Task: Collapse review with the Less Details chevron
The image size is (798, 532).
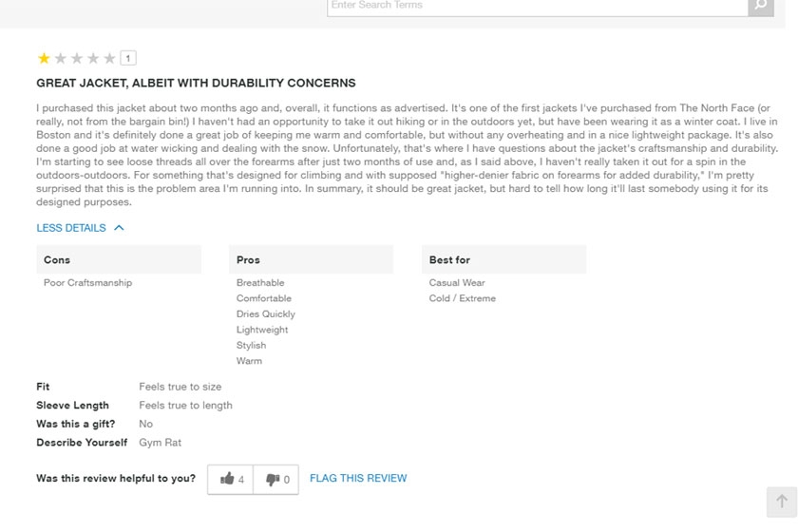Action: [x=119, y=228]
